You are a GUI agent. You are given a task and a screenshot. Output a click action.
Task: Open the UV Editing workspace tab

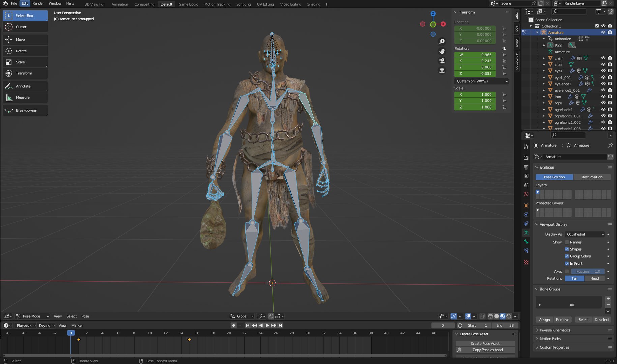pyautogui.click(x=265, y=4)
